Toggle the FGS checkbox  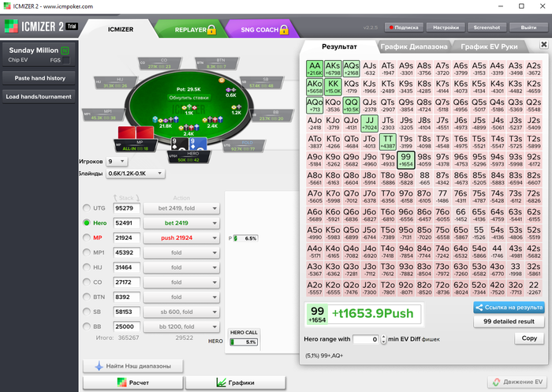click(x=65, y=60)
